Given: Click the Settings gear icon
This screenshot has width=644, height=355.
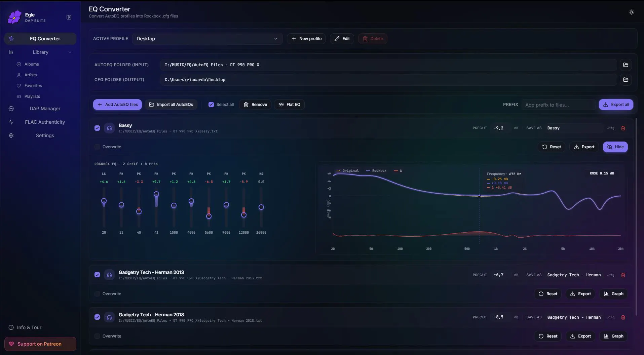Looking at the screenshot, I should click(x=11, y=135).
